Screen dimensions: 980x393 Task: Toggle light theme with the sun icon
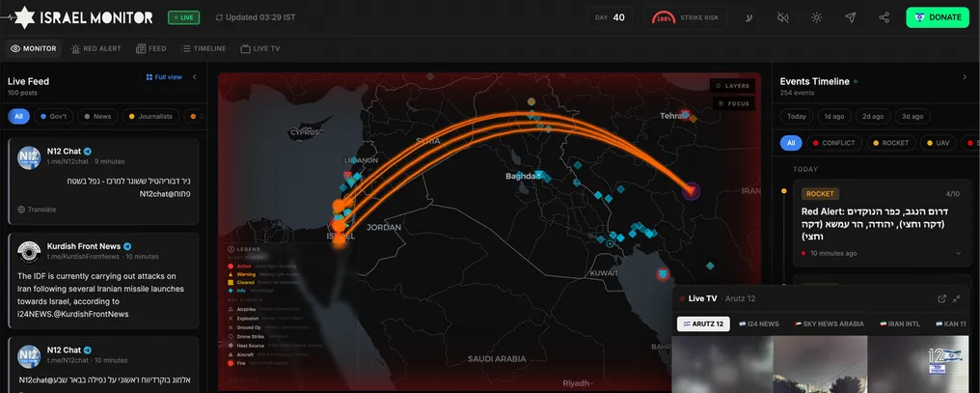(816, 17)
